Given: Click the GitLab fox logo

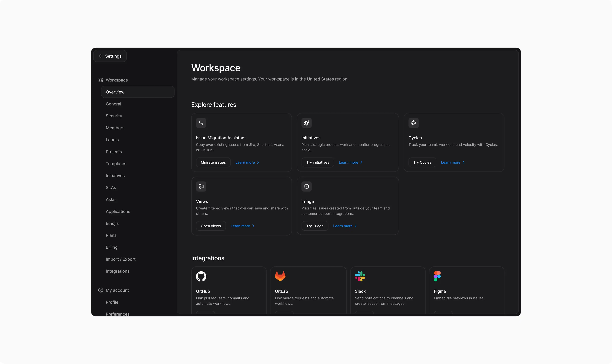Looking at the screenshot, I should coord(280,276).
